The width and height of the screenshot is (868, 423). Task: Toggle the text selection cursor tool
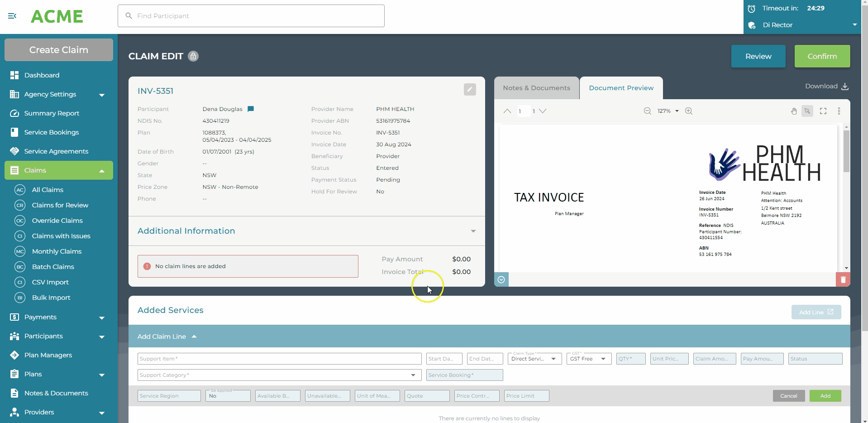(807, 111)
